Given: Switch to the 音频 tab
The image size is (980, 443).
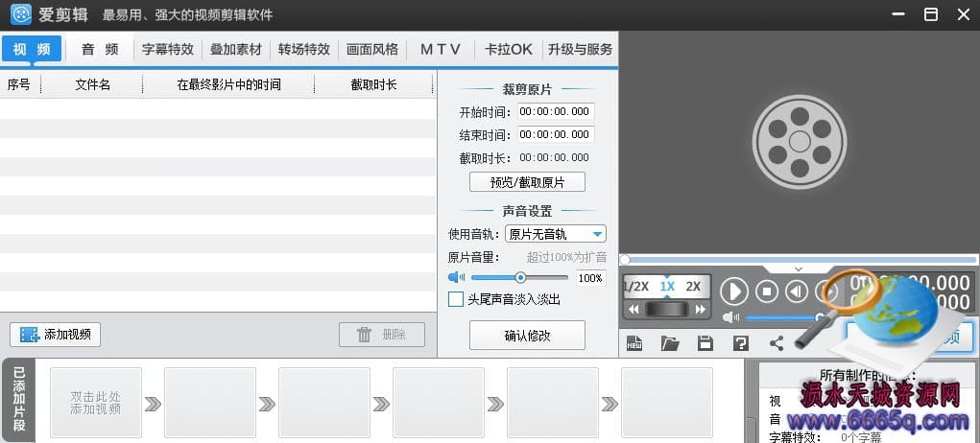Looking at the screenshot, I should point(100,49).
